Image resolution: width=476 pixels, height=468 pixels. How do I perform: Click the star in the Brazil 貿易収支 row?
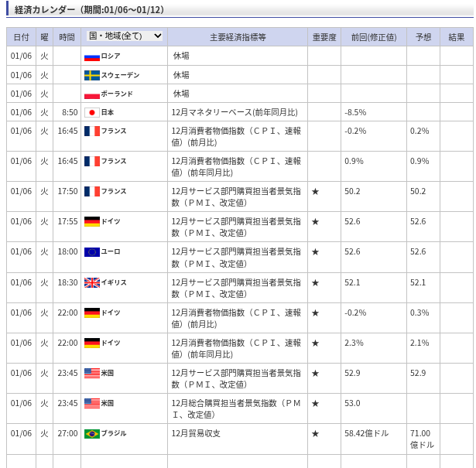[x=315, y=434]
